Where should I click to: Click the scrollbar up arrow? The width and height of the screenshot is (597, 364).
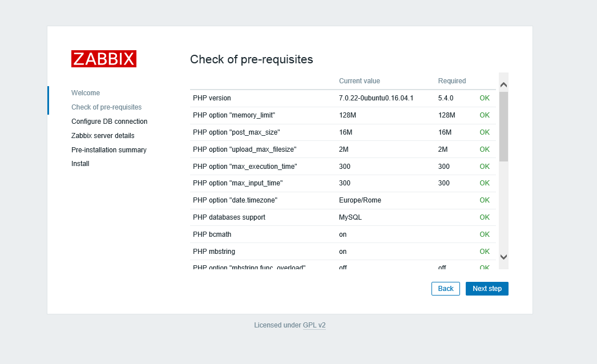(x=503, y=85)
